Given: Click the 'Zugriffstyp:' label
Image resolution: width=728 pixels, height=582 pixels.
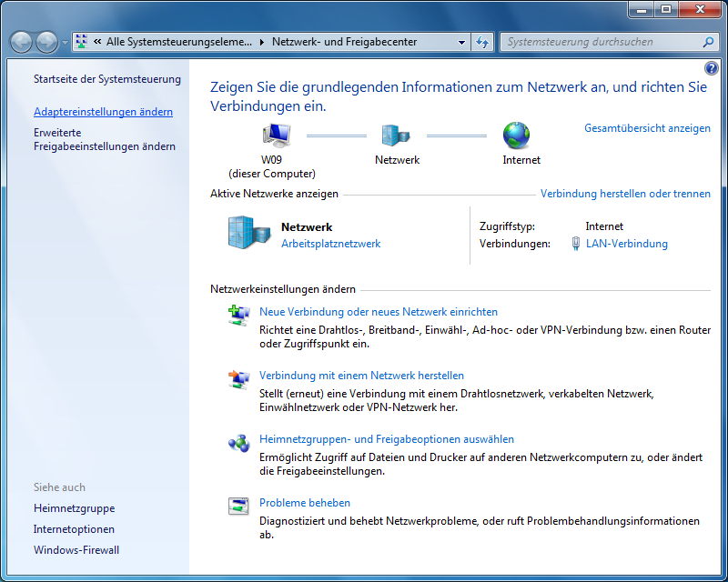Looking at the screenshot, I should 507,226.
